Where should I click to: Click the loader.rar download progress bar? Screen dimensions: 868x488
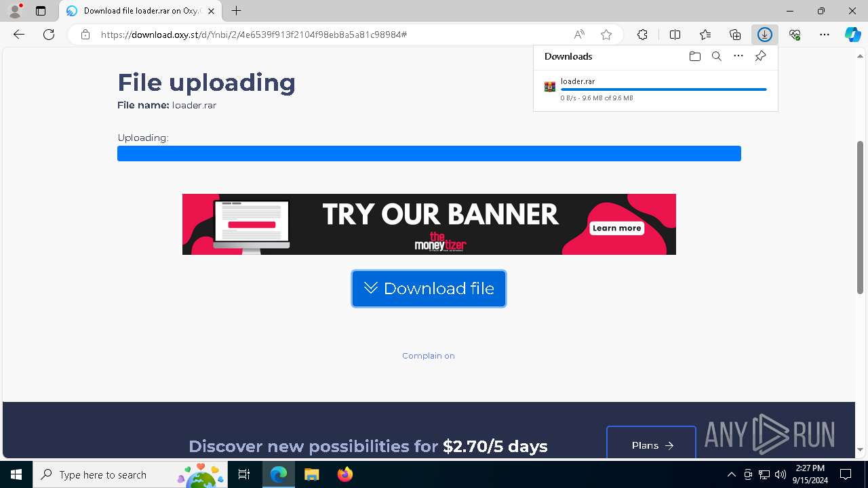click(664, 89)
